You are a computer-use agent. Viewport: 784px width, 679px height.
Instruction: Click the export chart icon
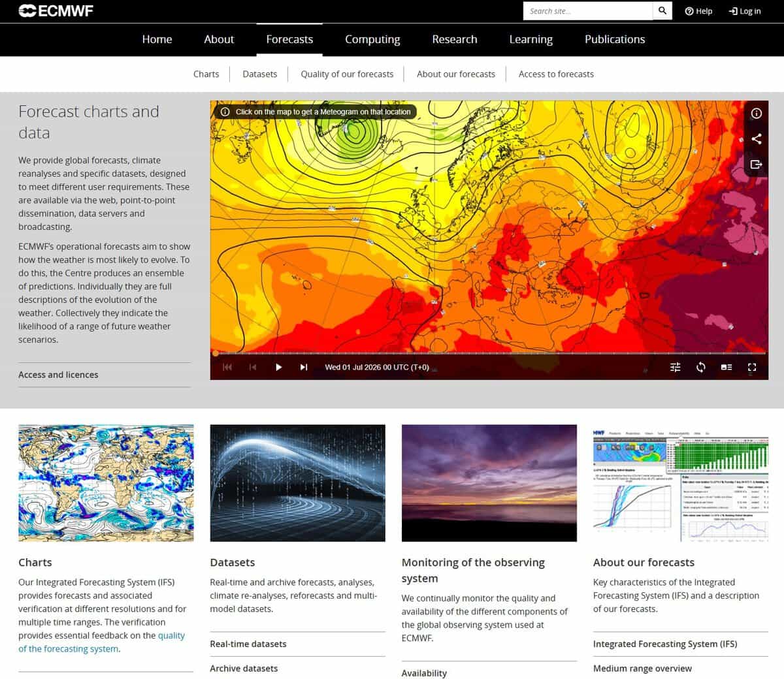coord(757,164)
